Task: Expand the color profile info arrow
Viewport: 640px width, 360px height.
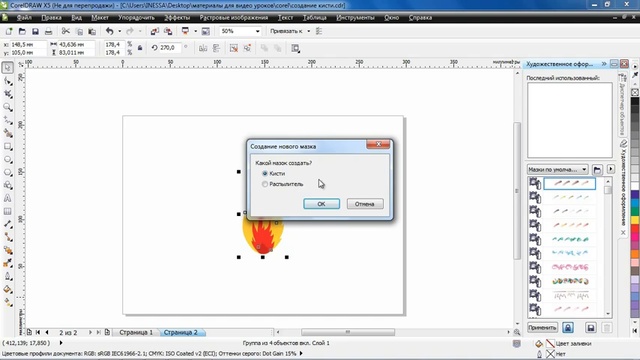Action: pos(301,353)
